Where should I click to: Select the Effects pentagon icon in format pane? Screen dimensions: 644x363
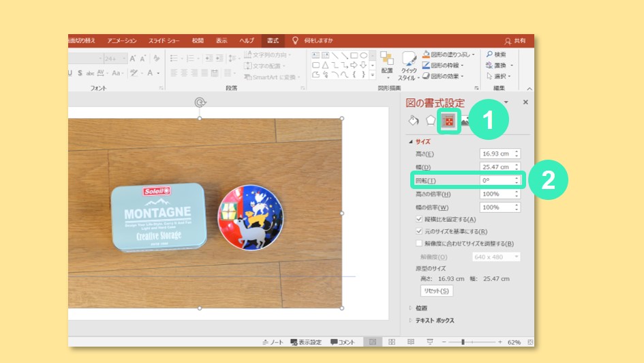tap(431, 120)
